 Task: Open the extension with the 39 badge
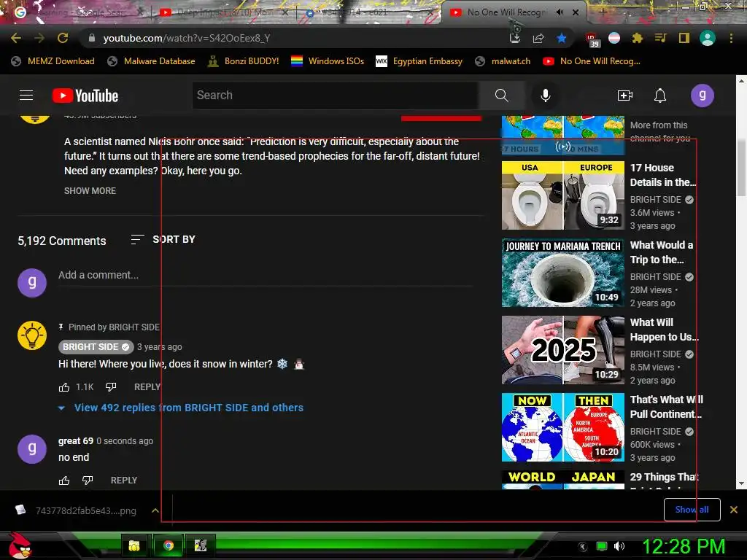(x=592, y=39)
